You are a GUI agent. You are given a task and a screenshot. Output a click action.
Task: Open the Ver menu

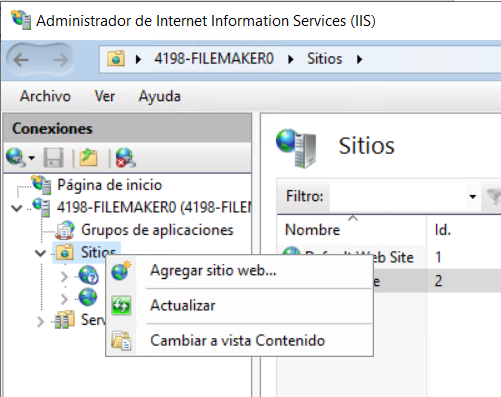tap(105, 96)
